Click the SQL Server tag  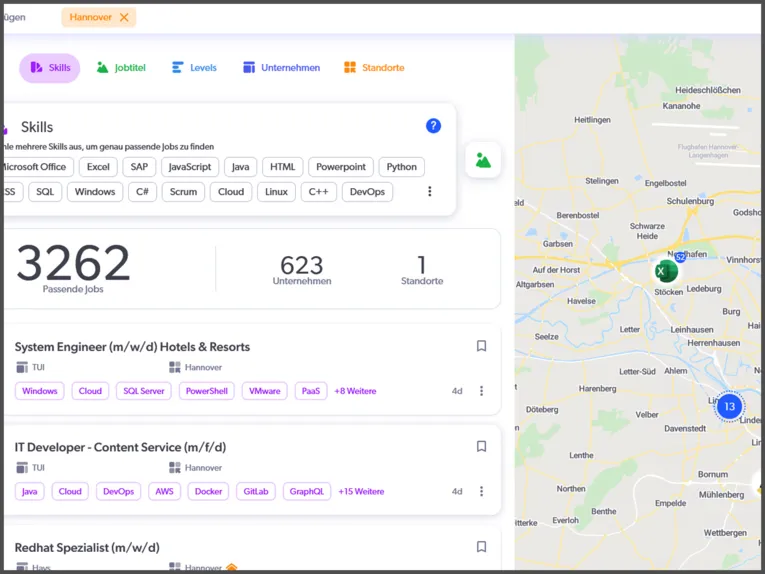[x=143, y=391]
